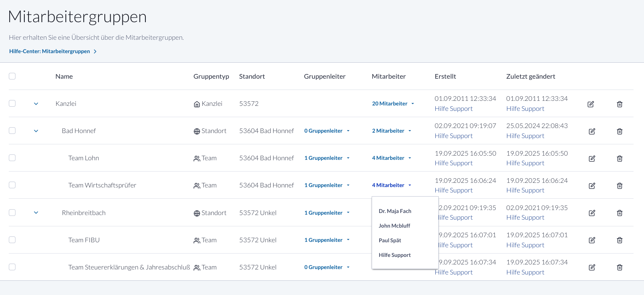Select the edit pencil icon for Bad Honnef
This screenshot has height=295, width=644.
click(x=592, y=131)
